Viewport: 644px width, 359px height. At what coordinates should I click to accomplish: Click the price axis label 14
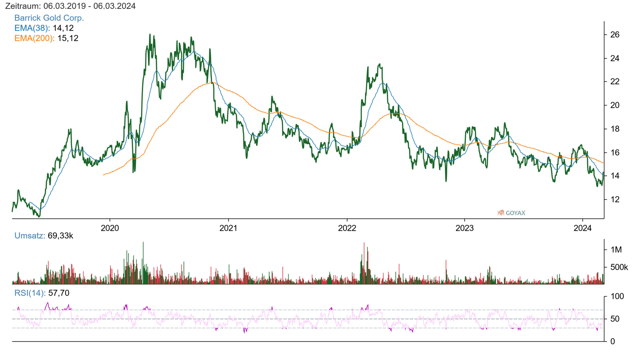point(615,176)
